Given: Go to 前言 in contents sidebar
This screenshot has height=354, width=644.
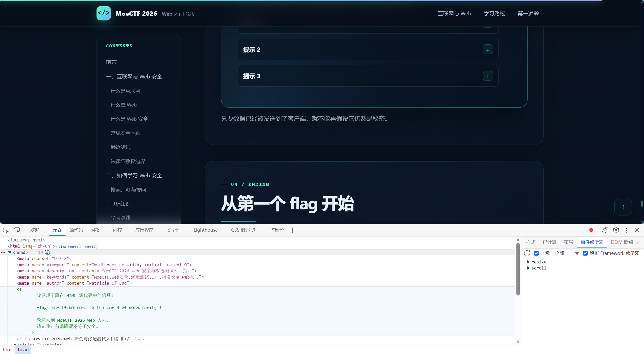Looking at the screenshot, I should coord(111,62).
